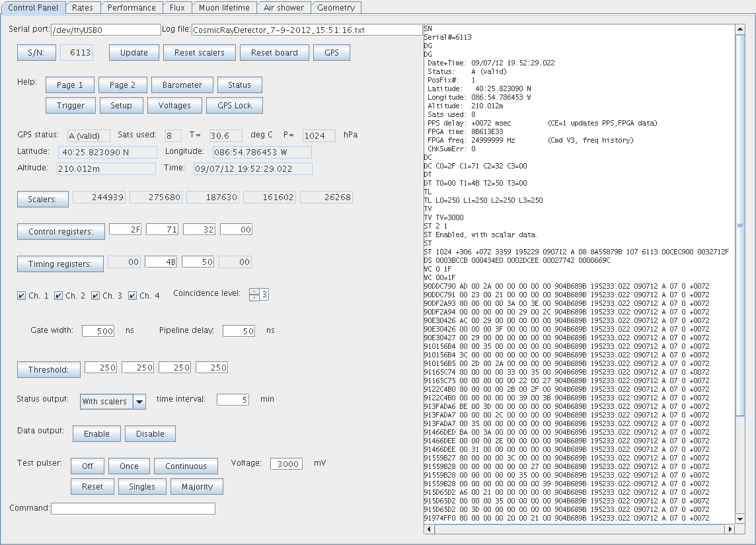
Task: Click the Command input field
Action: point(133,509)
